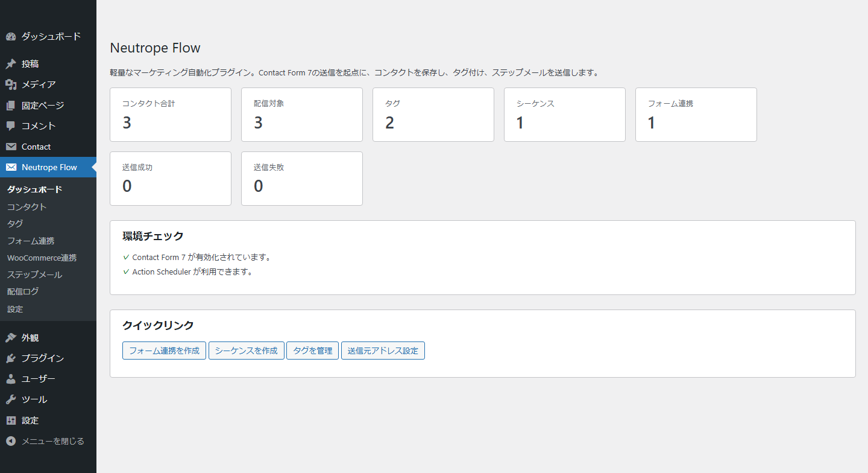Click the コンタクト合計 stat card
This screenshot has height=473, width=868.
pos(171,115)
